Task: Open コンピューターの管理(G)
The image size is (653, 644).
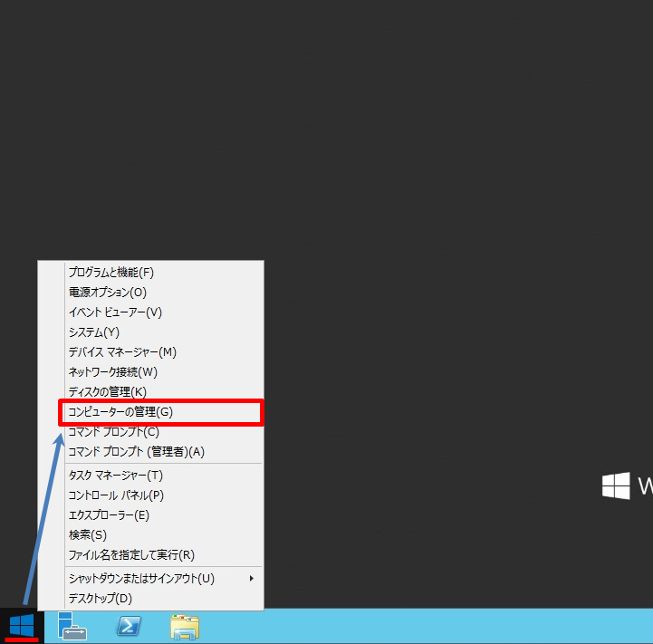Action: (x=150, y=412)
